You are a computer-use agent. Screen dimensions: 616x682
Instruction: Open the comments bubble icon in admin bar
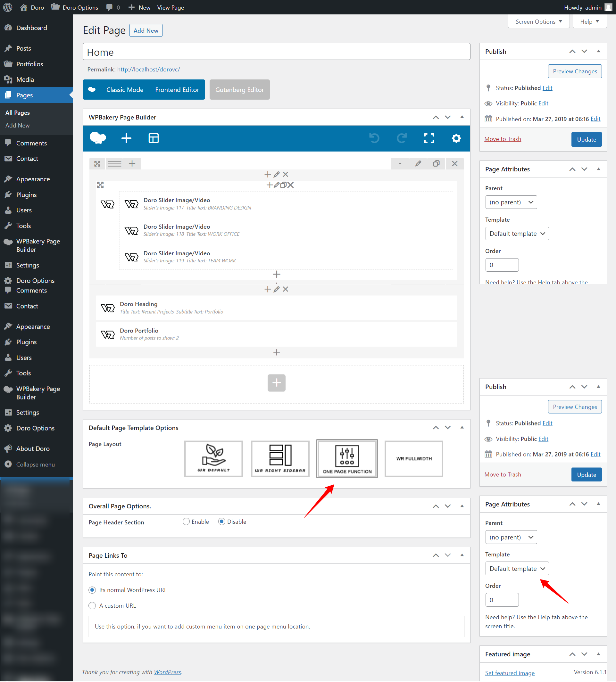coord(109,7)
